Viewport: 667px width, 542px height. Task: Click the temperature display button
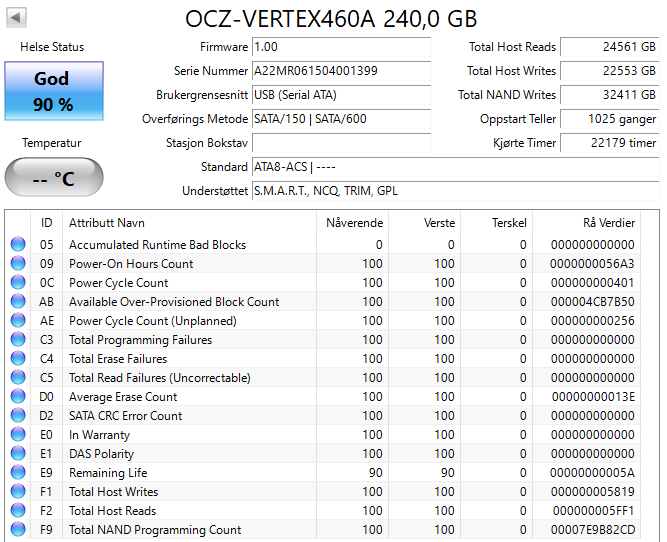[x=53, y=179]
